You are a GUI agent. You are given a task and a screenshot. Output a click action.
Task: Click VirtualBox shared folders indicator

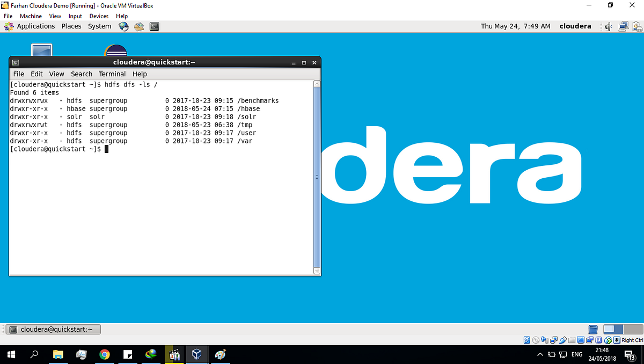tap(572, 340)
